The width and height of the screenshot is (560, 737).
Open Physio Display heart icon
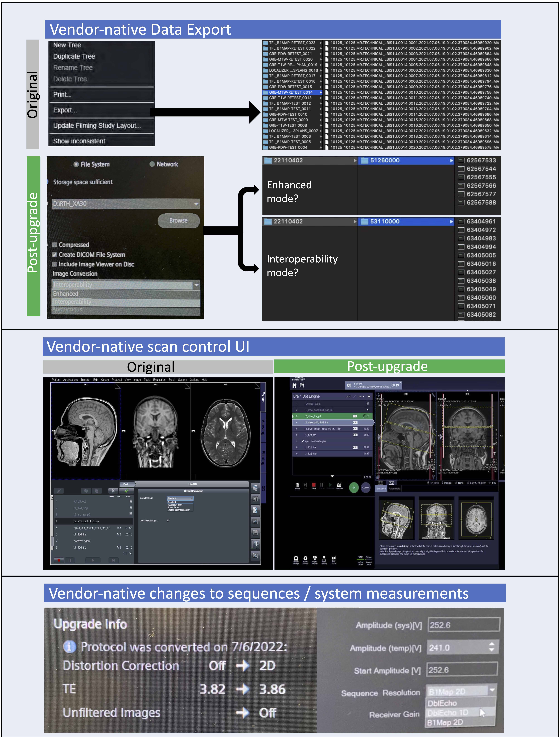[x=315, y=558]
